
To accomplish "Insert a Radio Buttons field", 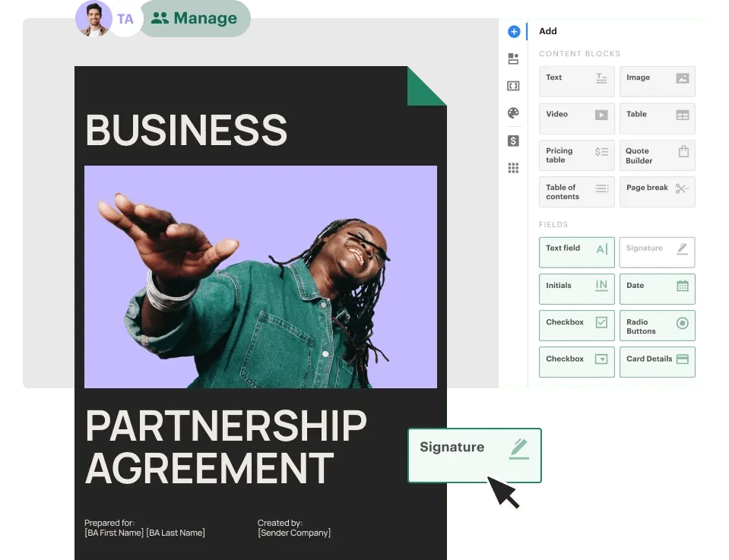I will coord(657,325).
